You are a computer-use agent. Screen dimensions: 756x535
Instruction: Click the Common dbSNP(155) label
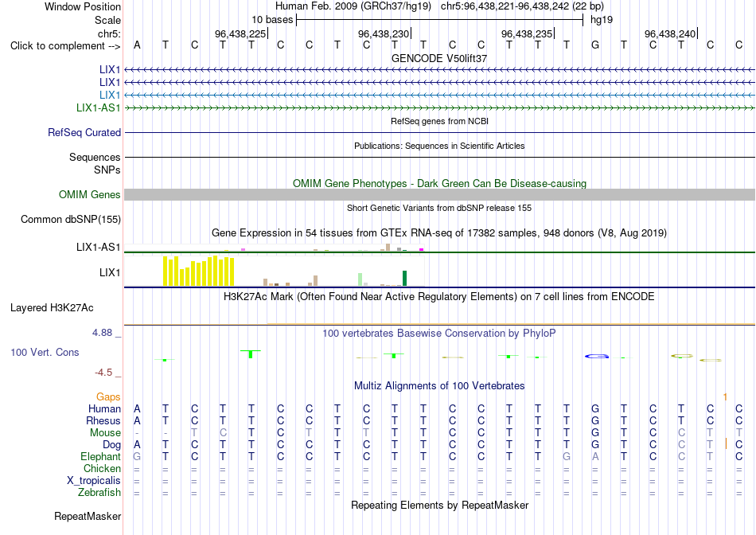tap(71, 220)
